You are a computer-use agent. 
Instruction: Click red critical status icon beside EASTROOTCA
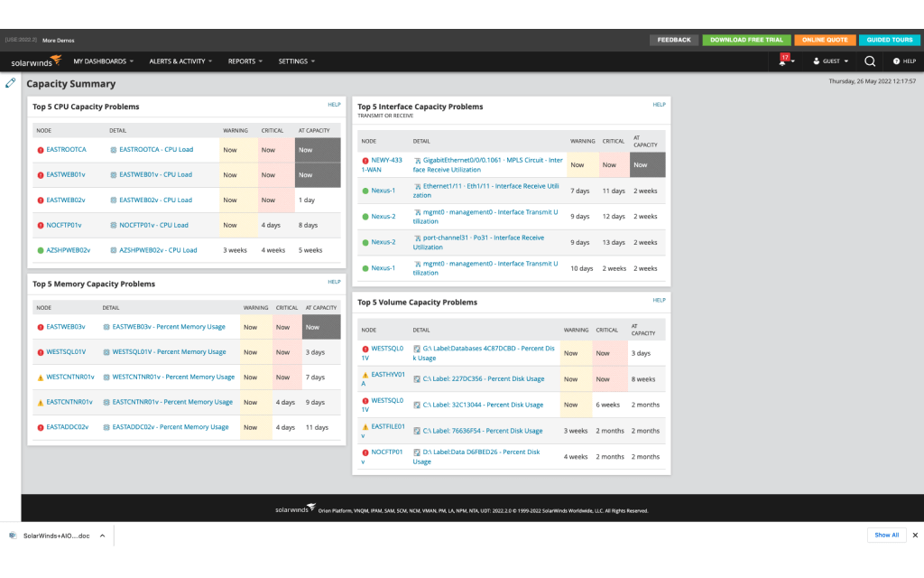41,150
